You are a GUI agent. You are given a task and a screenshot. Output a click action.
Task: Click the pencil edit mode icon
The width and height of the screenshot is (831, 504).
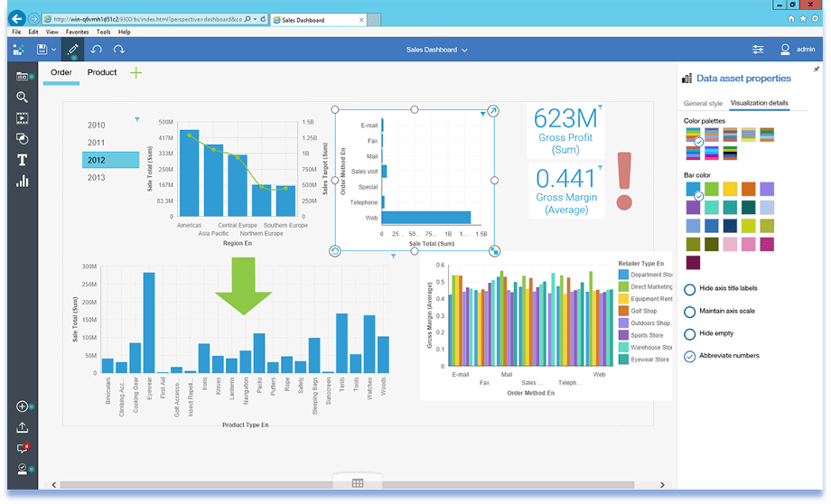click(72, 50)
